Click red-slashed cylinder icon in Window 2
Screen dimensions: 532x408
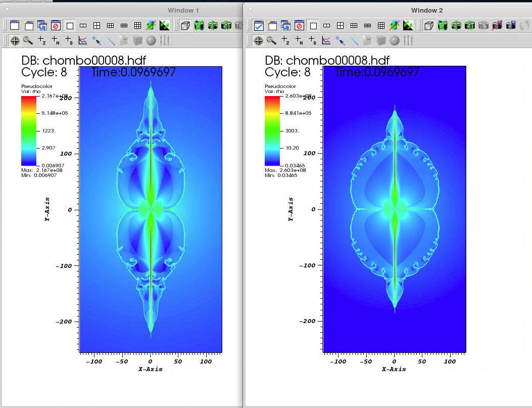point(395,25)
